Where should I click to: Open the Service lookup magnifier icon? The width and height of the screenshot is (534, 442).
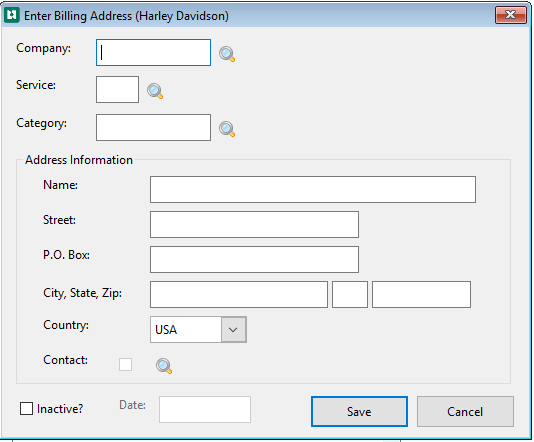[155, 91]
